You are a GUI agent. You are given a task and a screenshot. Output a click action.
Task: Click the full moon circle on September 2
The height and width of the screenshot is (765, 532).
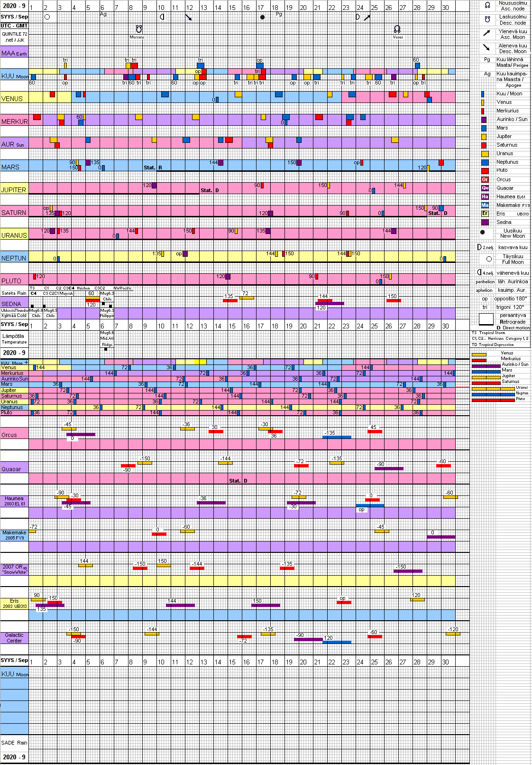(x=47, y=17)
